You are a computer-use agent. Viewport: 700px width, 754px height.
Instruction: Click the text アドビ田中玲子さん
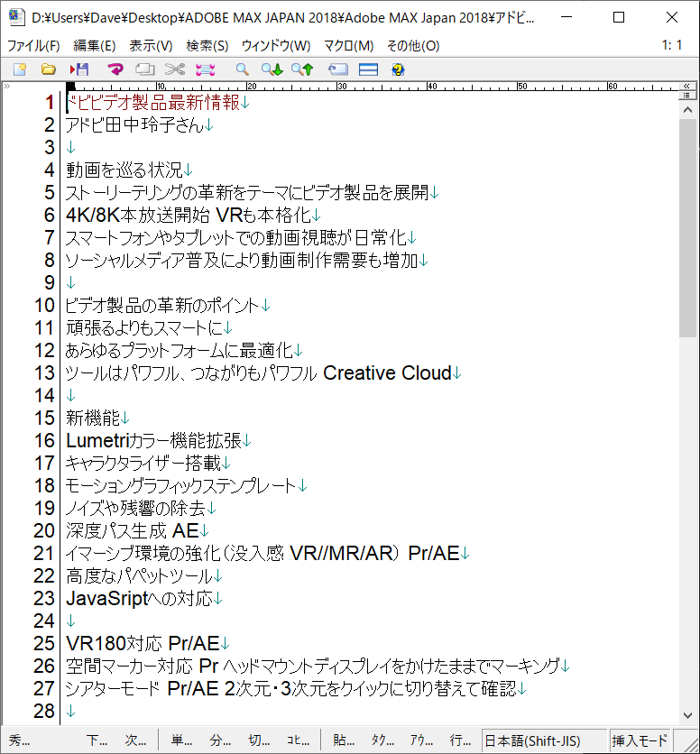[x=134, y=125]
